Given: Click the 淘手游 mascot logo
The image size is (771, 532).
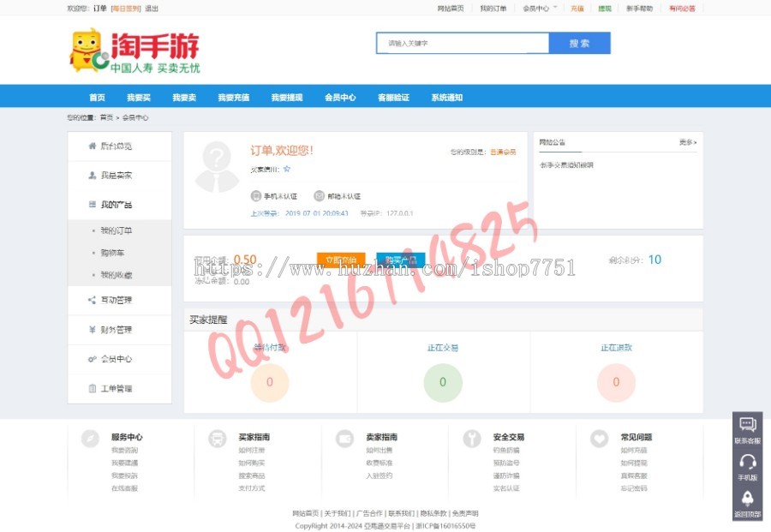Looking at the screenshot, I should [134, 51].
